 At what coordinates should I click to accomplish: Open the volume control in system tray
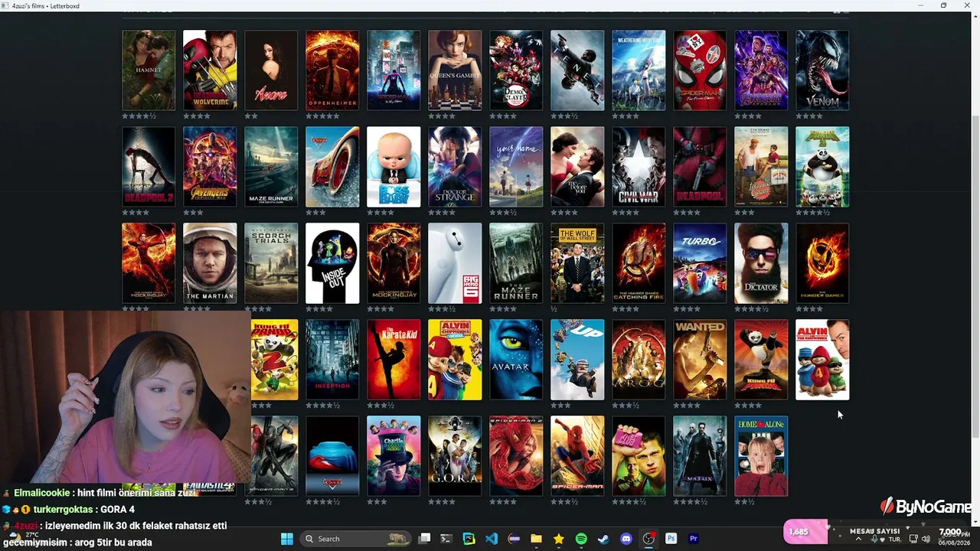[x=926, y=539]
